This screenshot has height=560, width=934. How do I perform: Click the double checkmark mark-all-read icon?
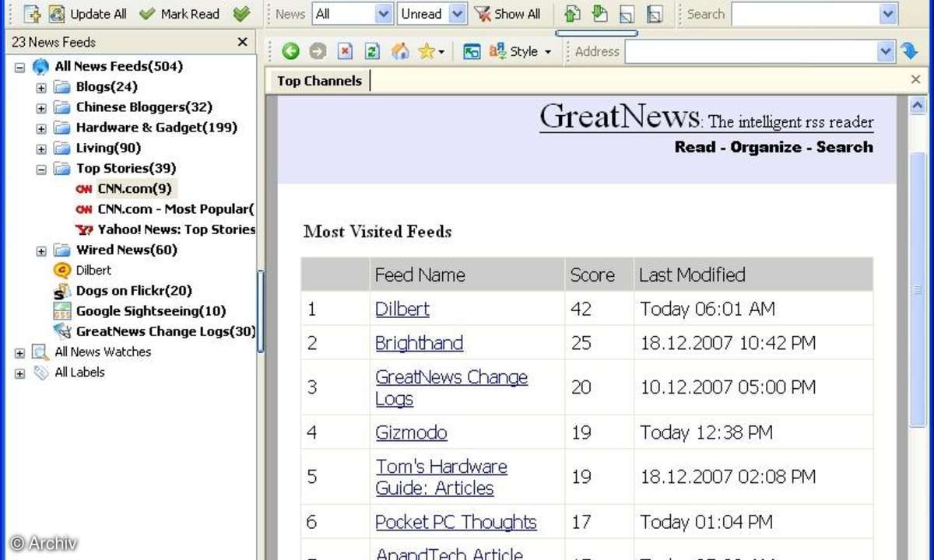pyautogui.click(x=241, y=13)
